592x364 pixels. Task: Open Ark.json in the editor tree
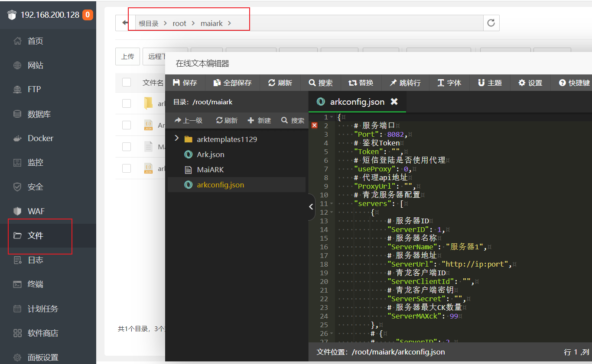[210, 155]
